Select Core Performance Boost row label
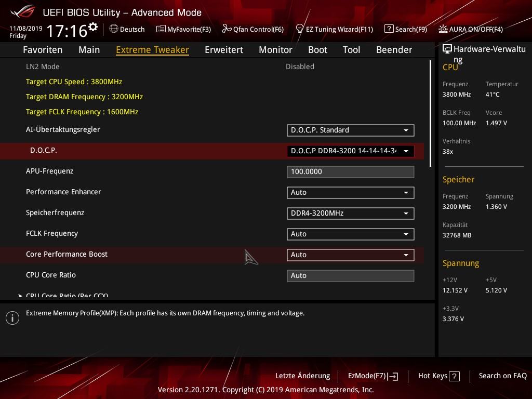The height and width of the screenshot is (399, 532). 67,254
